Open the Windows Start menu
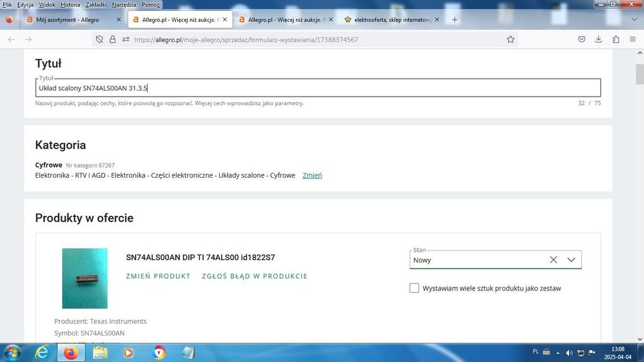Screen dimensions: 644x362 (x=12, y=352)
